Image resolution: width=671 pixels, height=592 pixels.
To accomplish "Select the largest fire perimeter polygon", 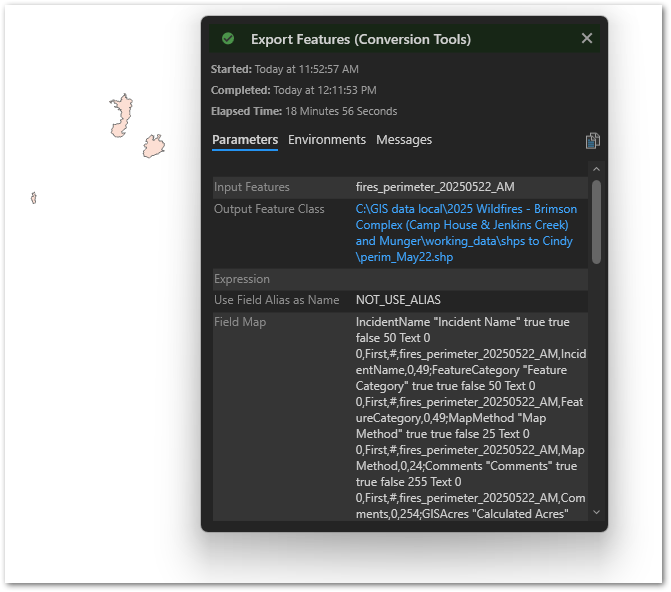I will click(122, 116).
